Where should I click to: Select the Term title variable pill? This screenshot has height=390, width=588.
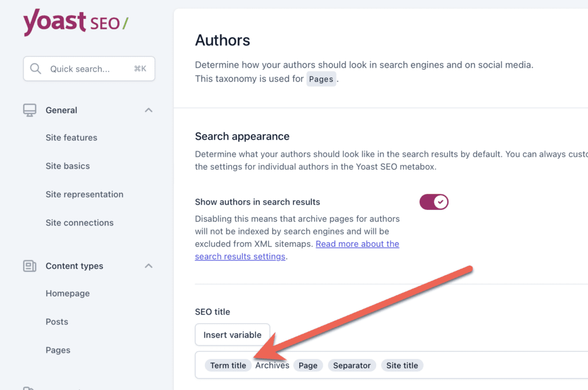tap(227, 365)
